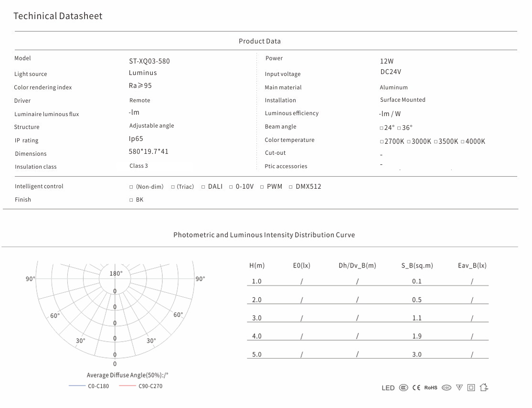532x408 pixels.
Task: Check the 0-10V dimming checkbox
Action: pyautogui.click(x=231, y=187)
